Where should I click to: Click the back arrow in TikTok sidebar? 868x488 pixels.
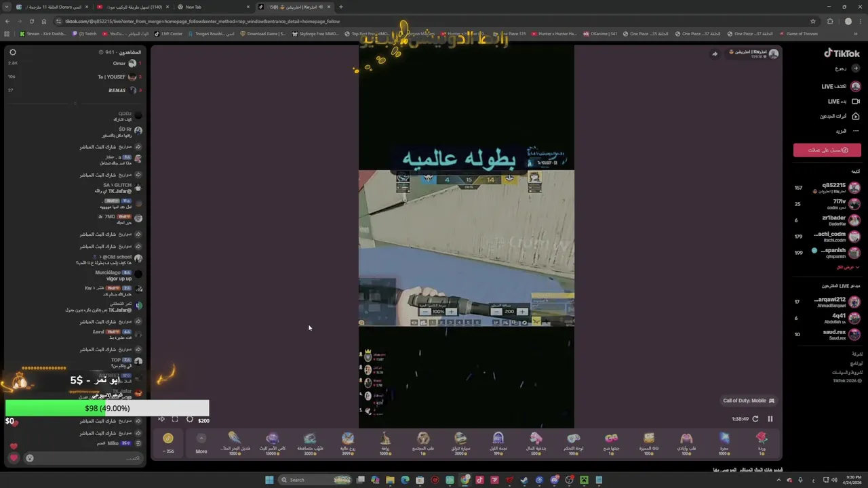[x=856, y=68]
